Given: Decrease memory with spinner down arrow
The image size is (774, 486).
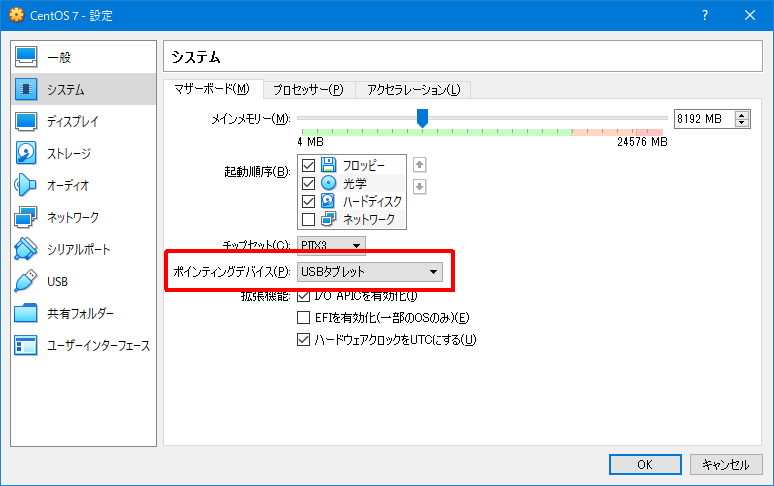Looking at the screenshot, I should coord(741,123).
